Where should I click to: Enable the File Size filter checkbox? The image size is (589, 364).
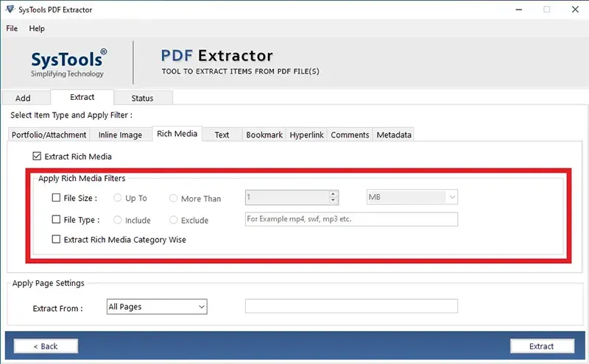[x=56, y=197]
